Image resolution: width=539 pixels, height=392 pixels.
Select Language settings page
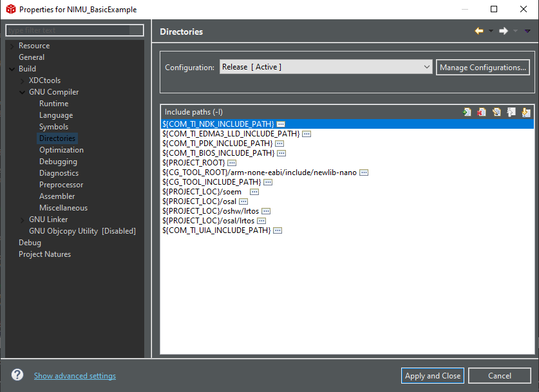tap(56, 115)
